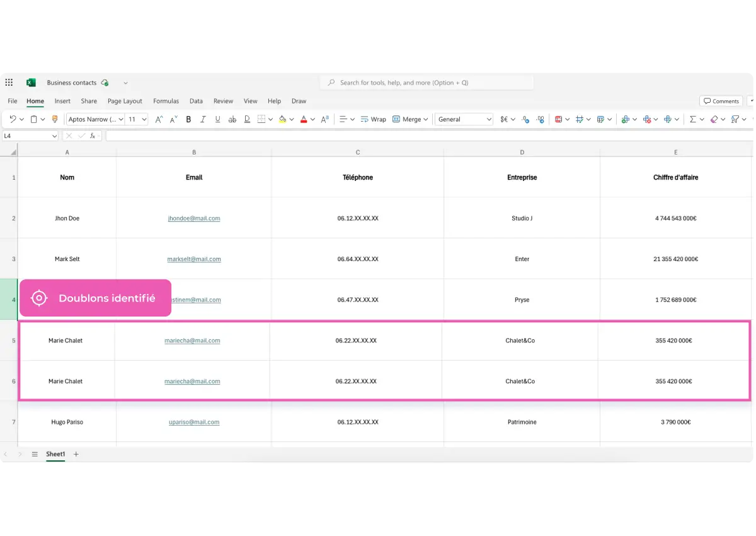This screenshot has height=536, width=756.
Task: Click the Insert cells icon
Action: (x=626, y=119)
